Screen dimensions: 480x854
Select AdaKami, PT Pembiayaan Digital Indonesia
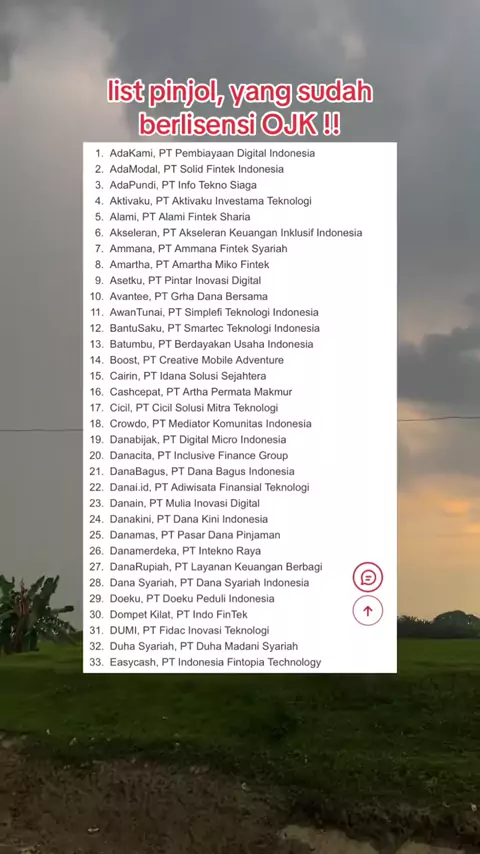click(x=212, y=153)
